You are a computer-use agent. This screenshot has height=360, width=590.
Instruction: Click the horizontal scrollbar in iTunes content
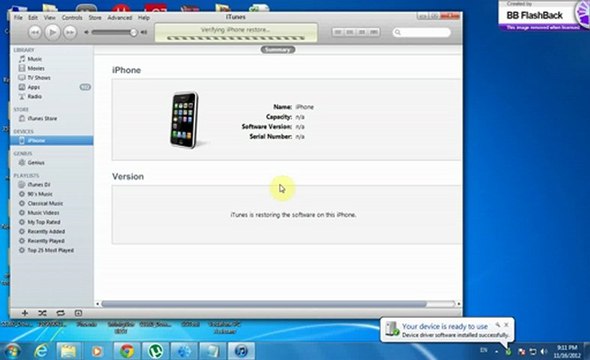coord(264,304)
